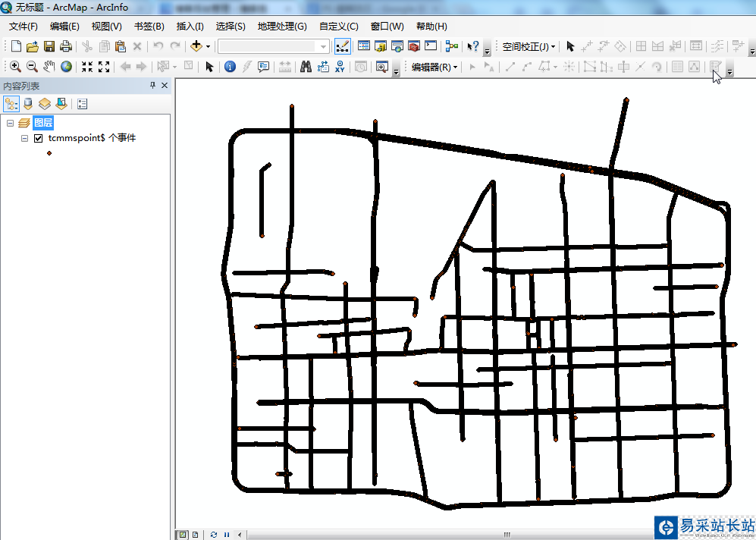Viewport: 756px width, 540px height.
Task: Click the Go To XY icon
Action: (x=340, y=67)
